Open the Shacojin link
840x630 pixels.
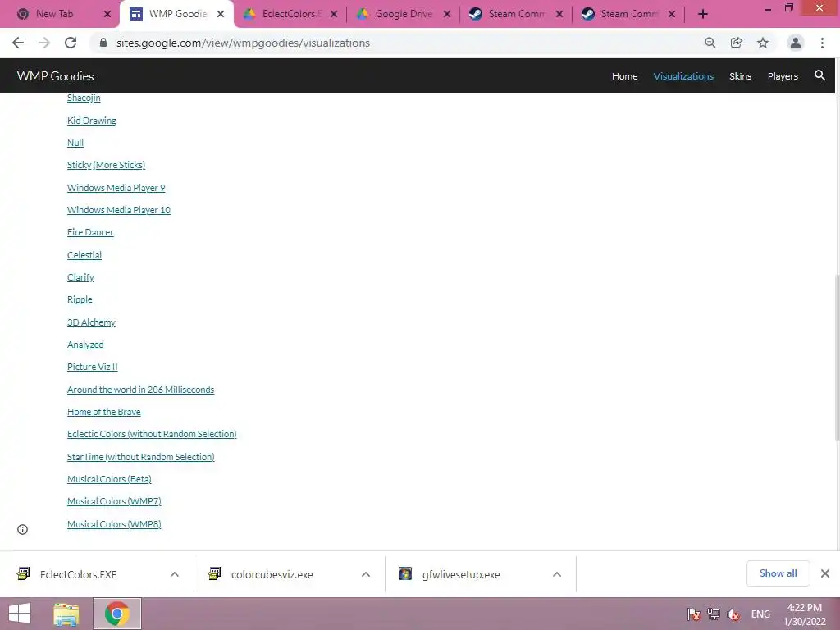click(84, 98)
